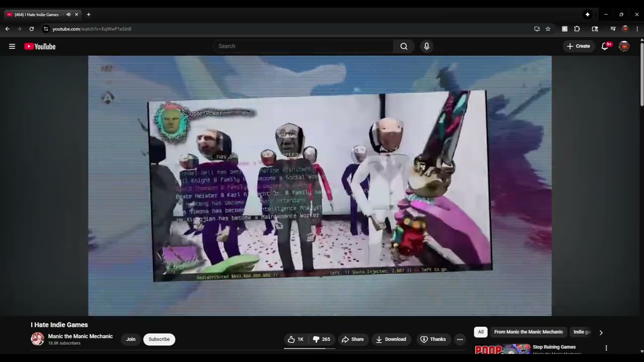Open the YouTube guide hamburger menu
Image resolution: width=644 pixels, height=362 pixels.
point(12,46)
